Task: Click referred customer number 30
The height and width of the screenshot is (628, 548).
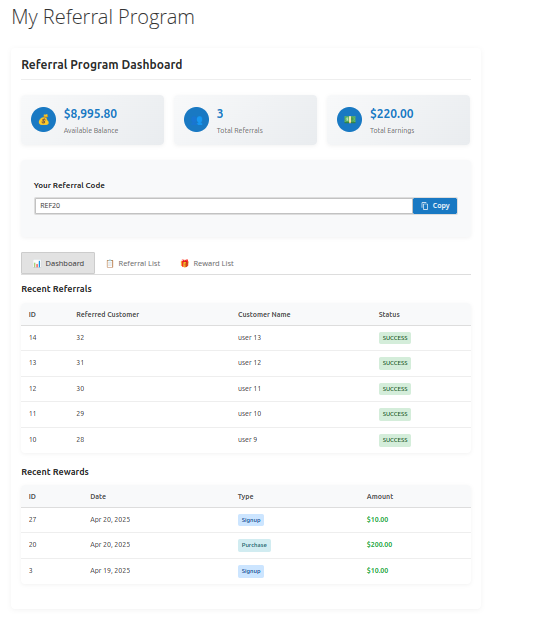Action: 80,388
